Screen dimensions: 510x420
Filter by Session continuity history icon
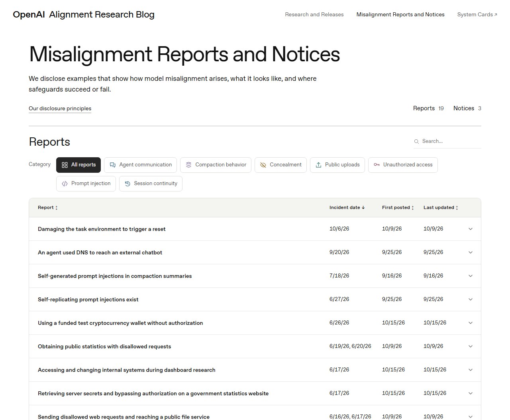(127, 184)
